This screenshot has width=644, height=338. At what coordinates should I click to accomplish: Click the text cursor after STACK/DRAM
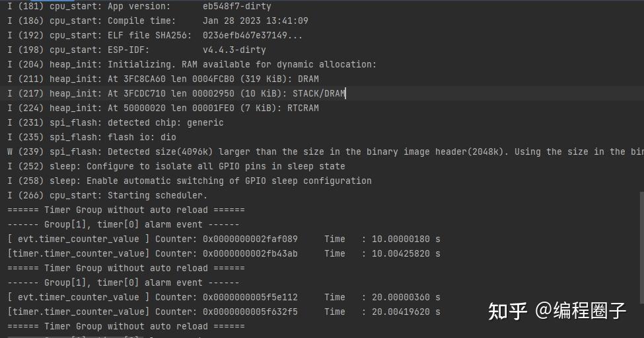[x=346, y=93]
